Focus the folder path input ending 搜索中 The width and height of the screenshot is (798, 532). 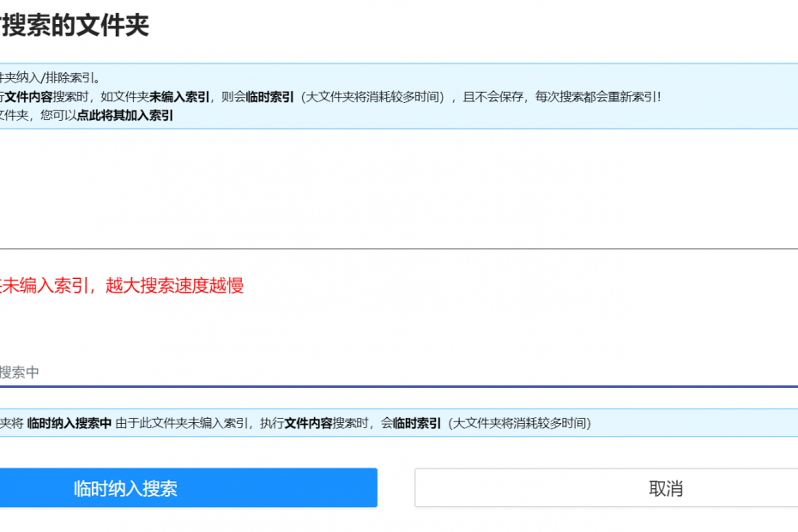(x=343, y=372)
